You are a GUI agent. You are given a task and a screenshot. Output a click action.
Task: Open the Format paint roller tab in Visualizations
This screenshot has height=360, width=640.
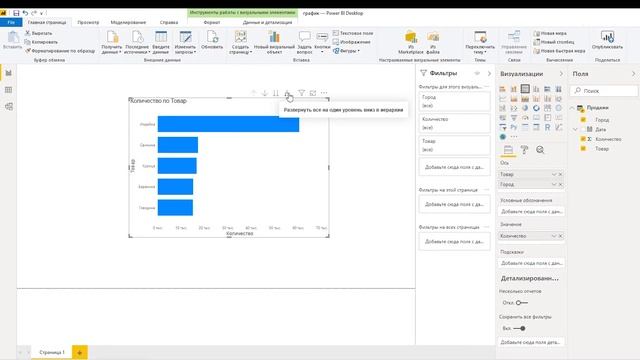pos(524,150)
